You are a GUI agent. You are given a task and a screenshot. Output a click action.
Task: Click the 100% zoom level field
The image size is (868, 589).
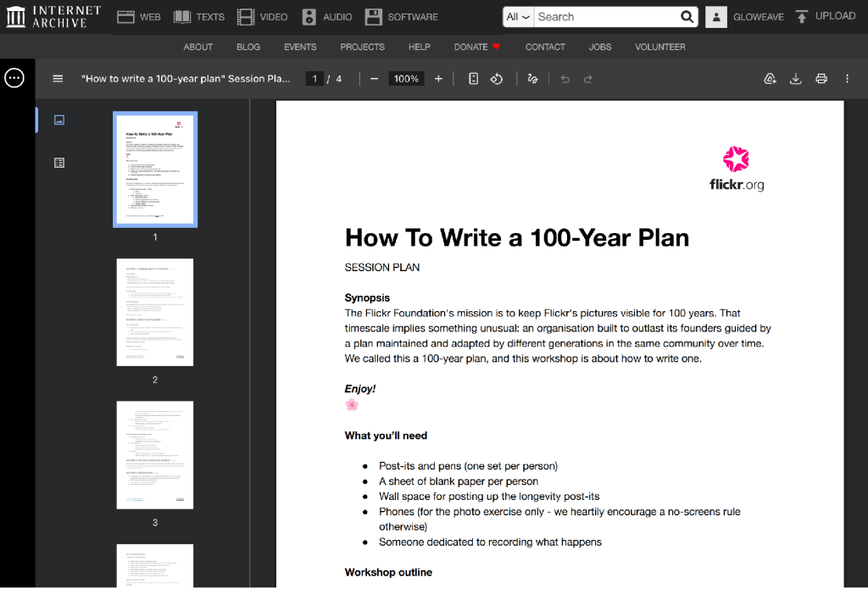406,79
